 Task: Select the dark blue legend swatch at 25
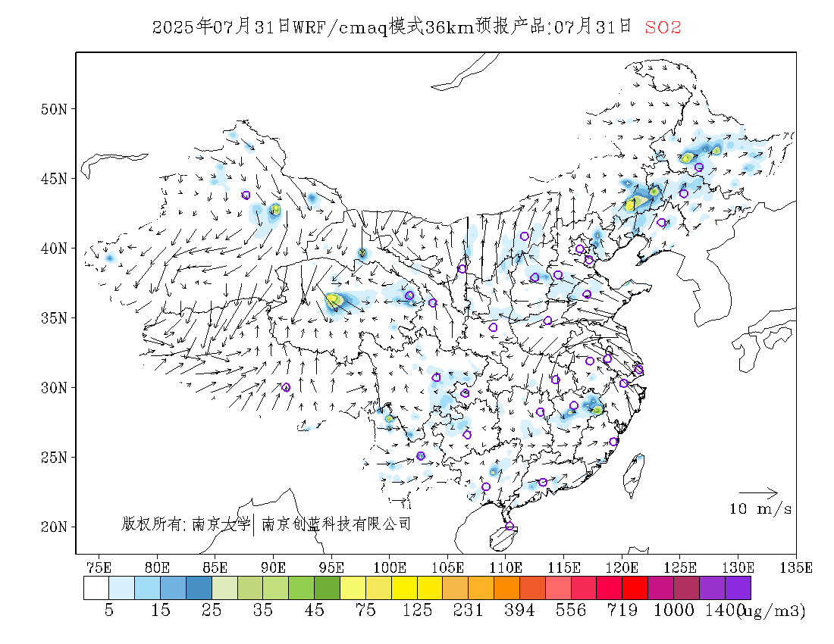tap(199, 588)
